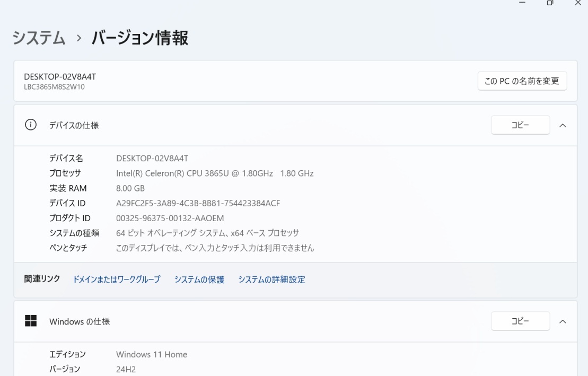The height and width of the screenshot is (376, 588).
Task: Click the Windows logo icon beside Windows の仕様
Action: [31, 321]
